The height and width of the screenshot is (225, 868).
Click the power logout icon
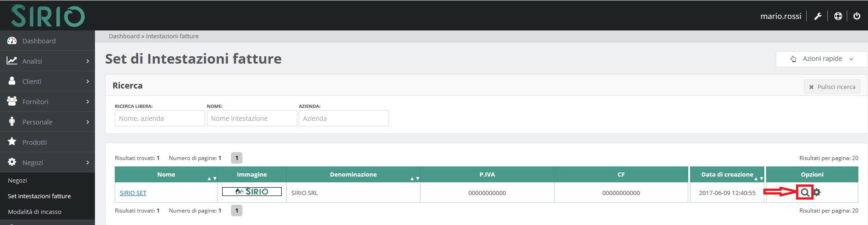[856, 16]
